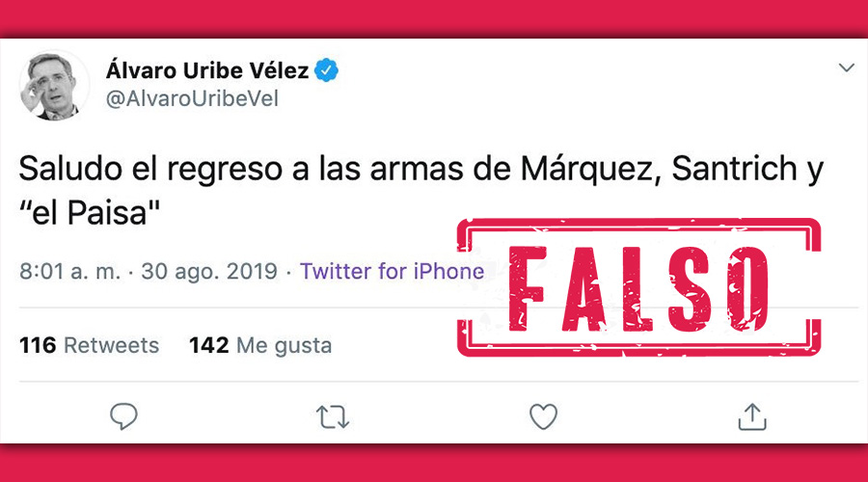
Task: Select the tweet line mentioning Márquez, Santrich
Action: click(421, 169)
